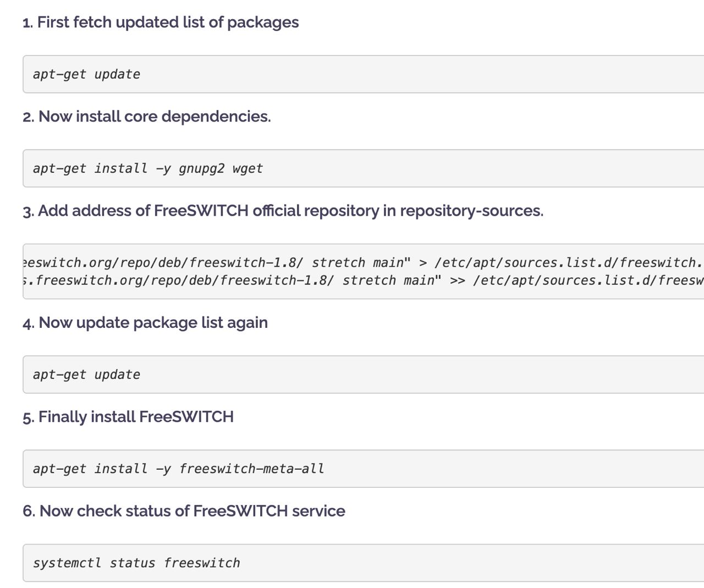
Task: Click code 'apt-get install -y gnupg2 wget'
Action: pos(148,168)
